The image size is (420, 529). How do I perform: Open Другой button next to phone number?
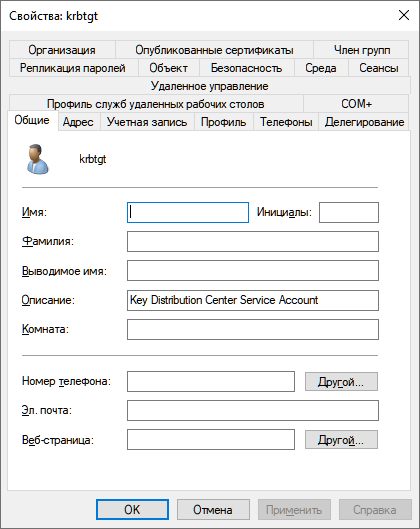[x=341, y=382]
